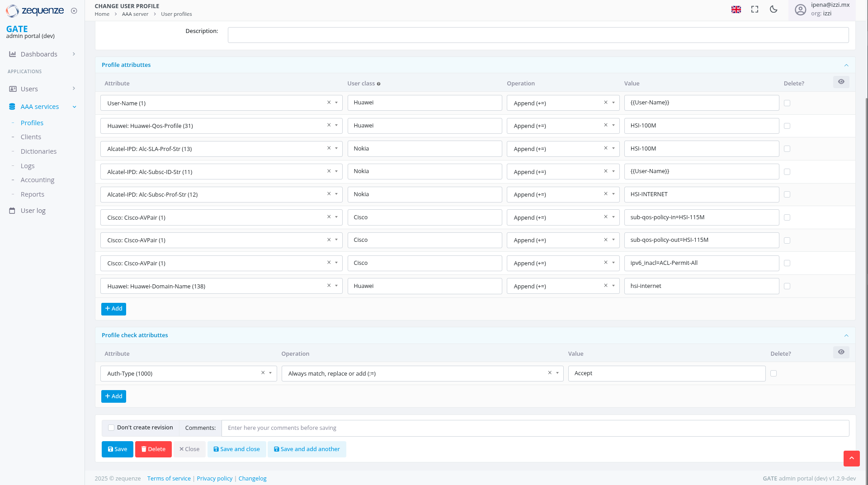Image resolution: width=868 pixels, height=485 pixels.
Task: Open the Operation dropdown for Huawei-Qos-Profile
Action: coord(613,126)
